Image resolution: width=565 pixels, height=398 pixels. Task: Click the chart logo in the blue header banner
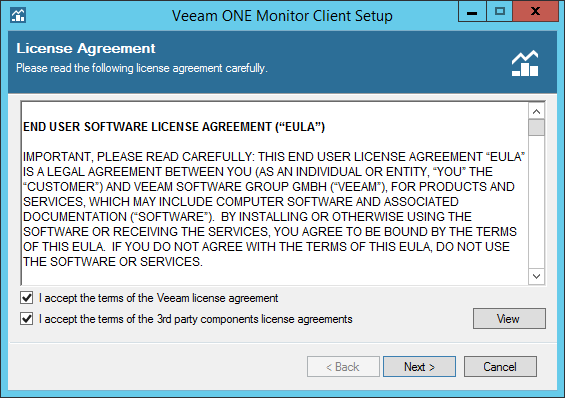pyautogui.click(x=525, y=63)
